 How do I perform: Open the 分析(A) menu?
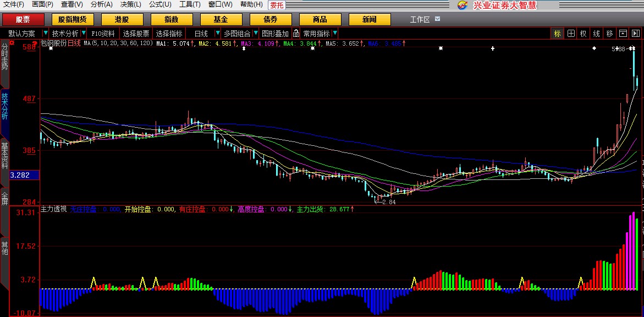(101, 4)
